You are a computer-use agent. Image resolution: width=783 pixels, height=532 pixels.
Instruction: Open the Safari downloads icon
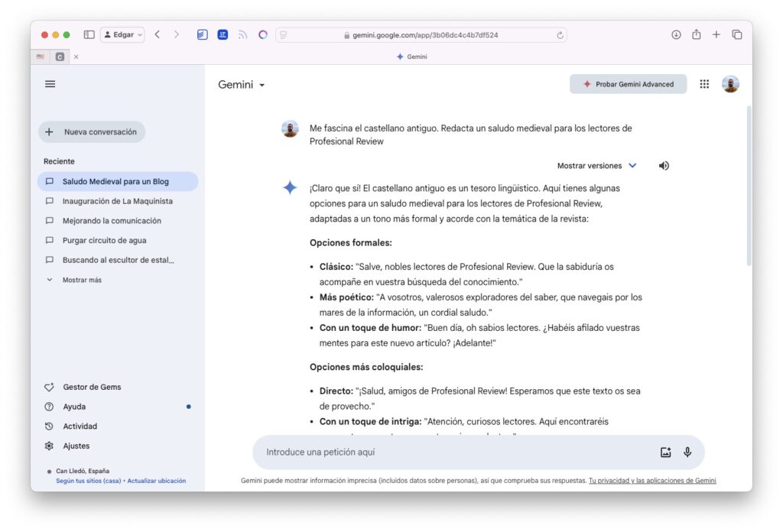coord(676,34)
